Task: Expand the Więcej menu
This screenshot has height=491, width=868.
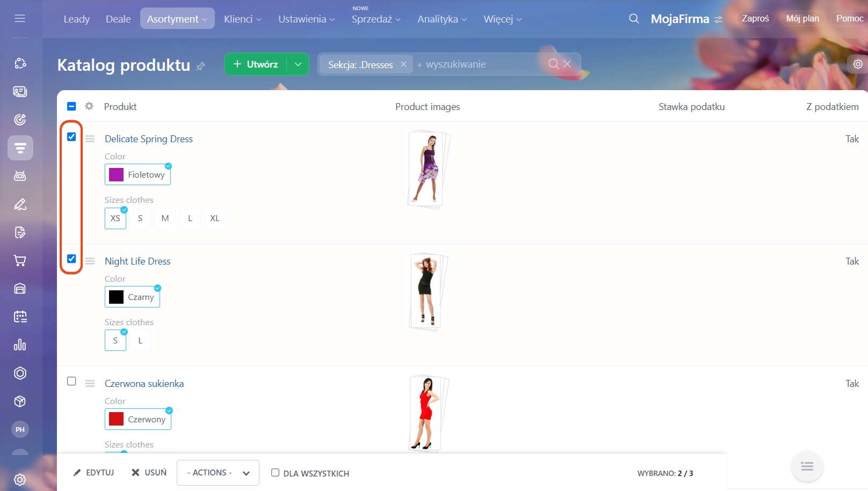Action: (x=503, y=19)
